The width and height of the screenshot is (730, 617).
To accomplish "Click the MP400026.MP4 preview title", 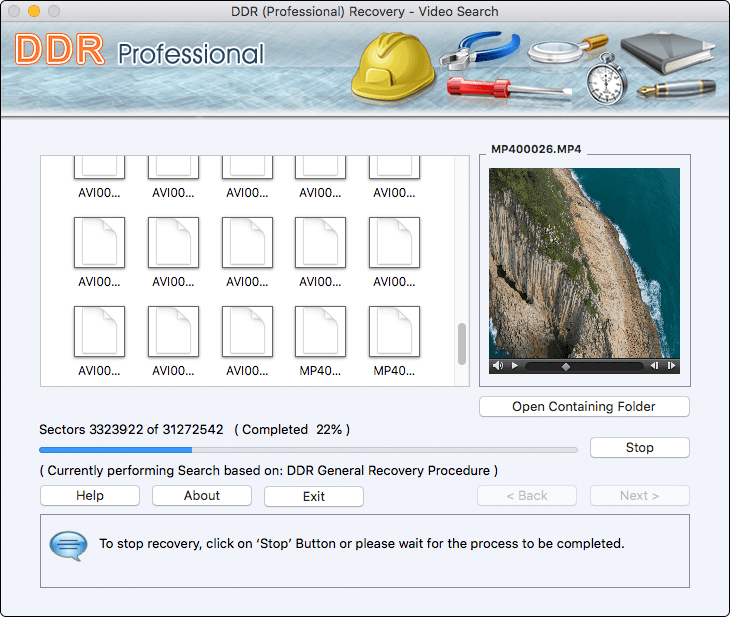I will [536, 149].
